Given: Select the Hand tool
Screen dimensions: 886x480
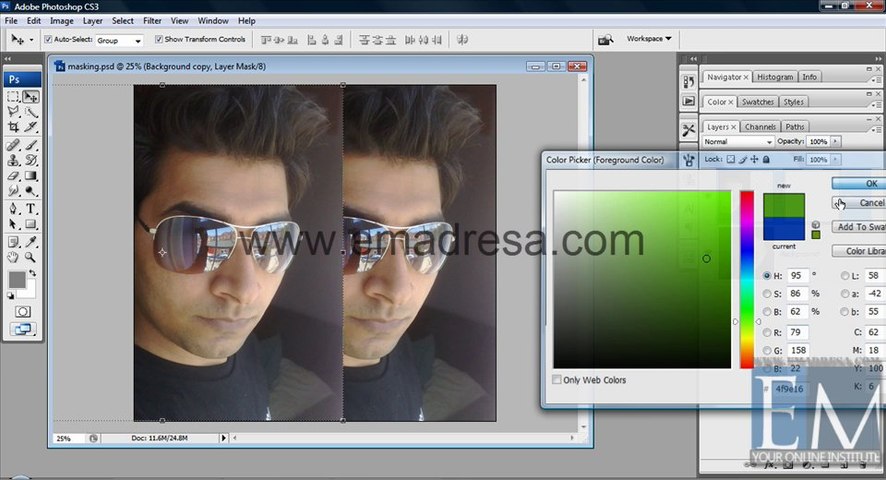Looking at the screenshot, I should tap(14, 257).
